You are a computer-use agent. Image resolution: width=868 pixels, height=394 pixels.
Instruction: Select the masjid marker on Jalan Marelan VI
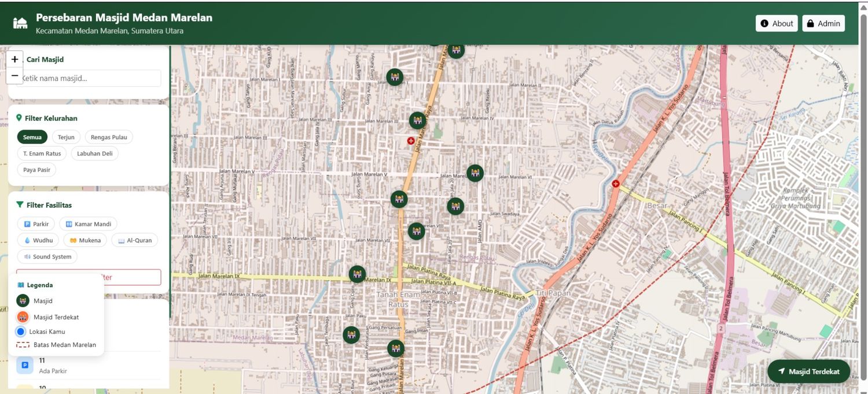coord(475,173)
